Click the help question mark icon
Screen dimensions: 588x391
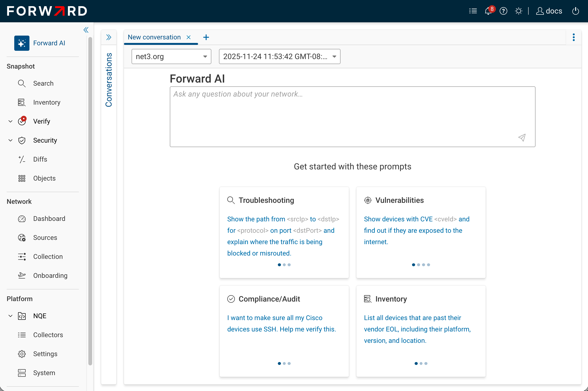pos(503,11)
